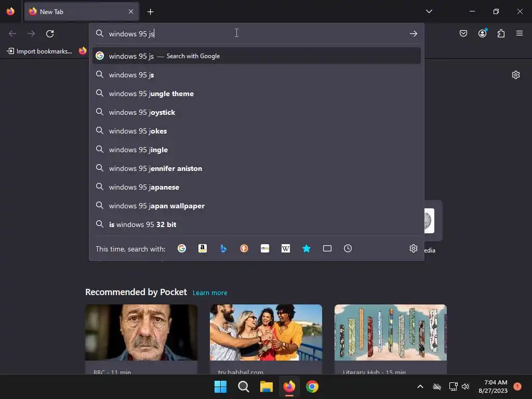Open a new tab with plus button

point(150,12)
